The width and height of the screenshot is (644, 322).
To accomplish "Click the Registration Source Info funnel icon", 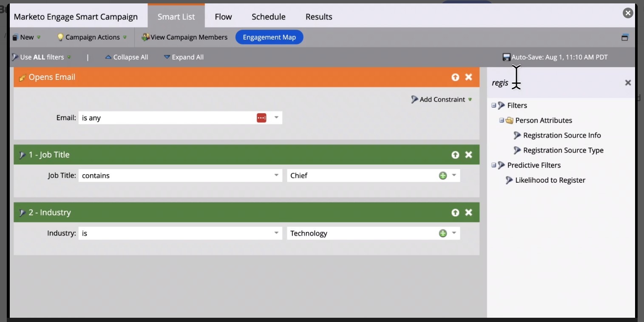I will pos(517,136).
